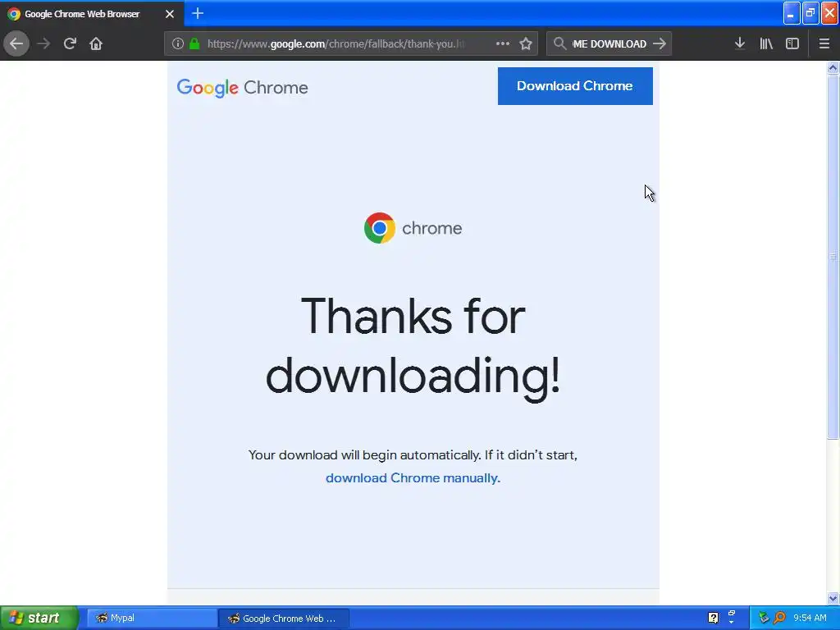This screenshot has width=840, height=630.
Task: Toggle the sidebar view icon
Action: [792, 43]
